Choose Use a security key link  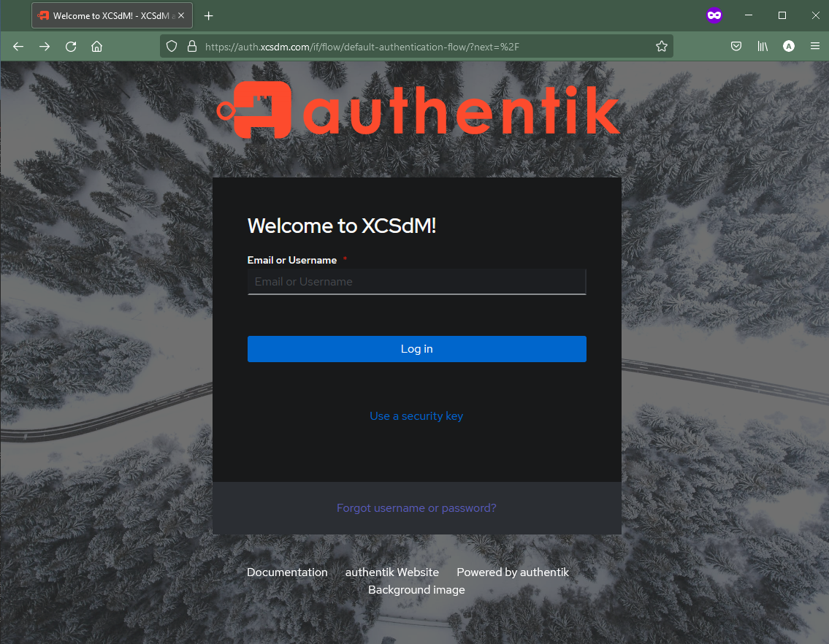(416, 416)
